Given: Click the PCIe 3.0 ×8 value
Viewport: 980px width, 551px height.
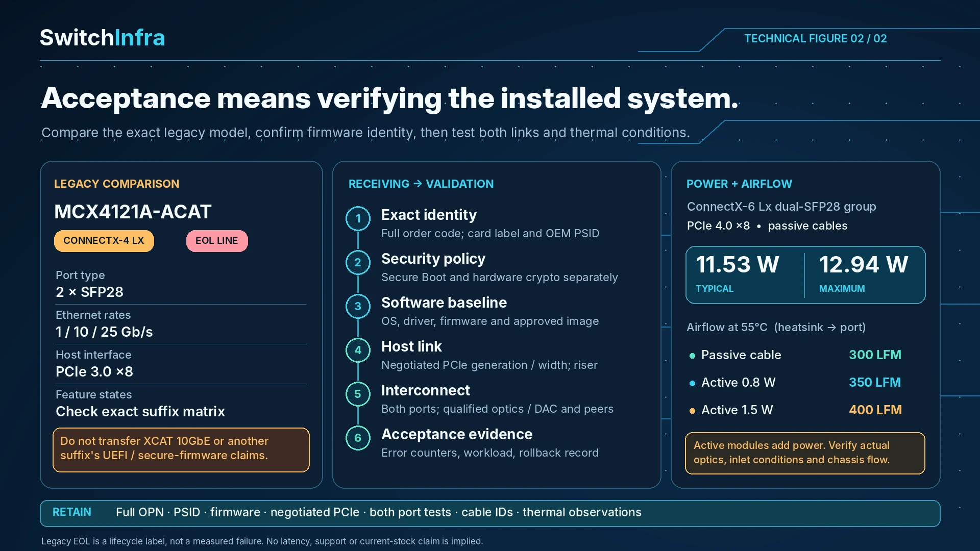Looking at the screenshot, I should click(94, 372).
